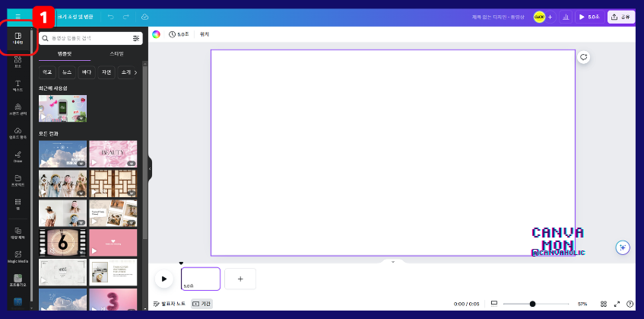Add collaborator with plus icon

pyautogui.click(x=550, y=17)
